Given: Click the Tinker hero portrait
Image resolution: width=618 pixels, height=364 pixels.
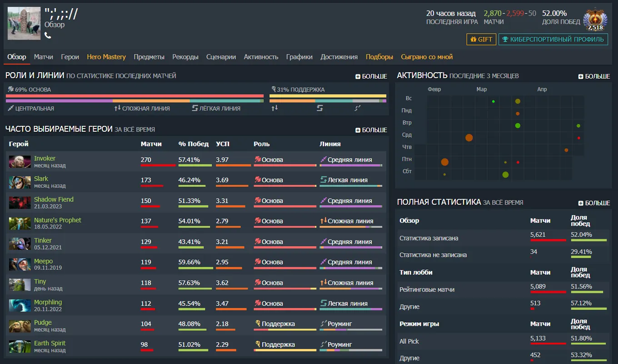Looking at the screenshot, I should [20, 244].
